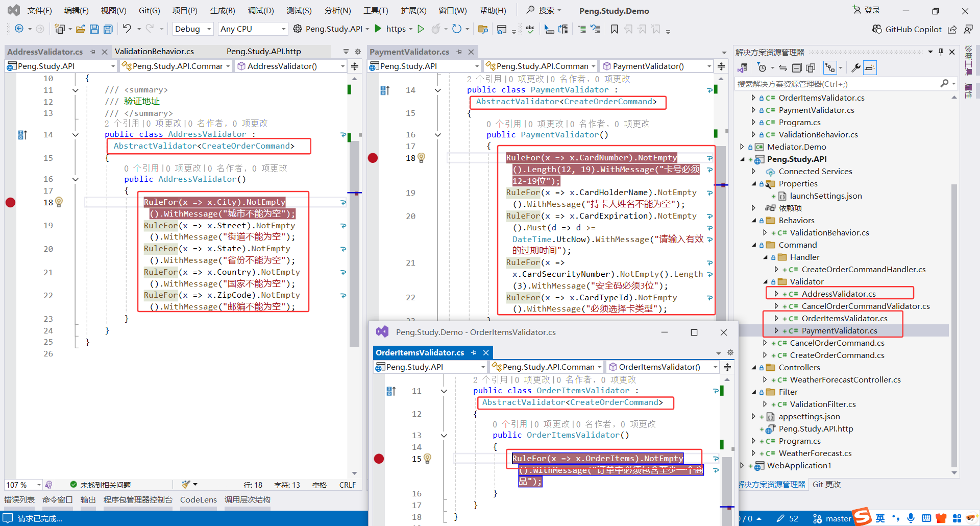The image size is (980, 526).
Task: Toggle breakpoint on AddressValidator line 18
Action: coord(10,202)
